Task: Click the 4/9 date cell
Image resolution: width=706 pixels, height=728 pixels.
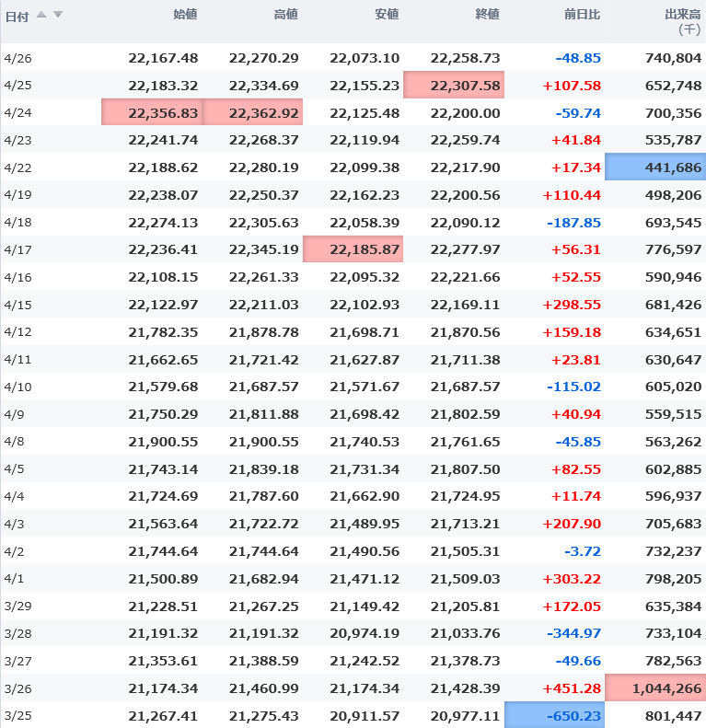Action: pos(14,414)
